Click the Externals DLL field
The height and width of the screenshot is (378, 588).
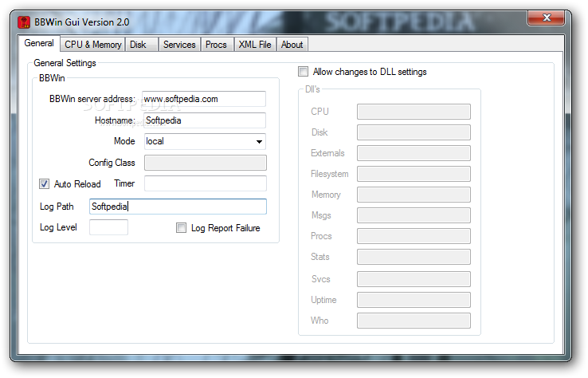tap(414, 153)
